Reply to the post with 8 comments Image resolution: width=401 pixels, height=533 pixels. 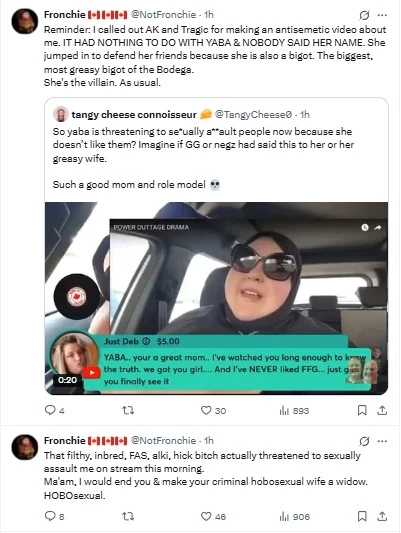54,516
